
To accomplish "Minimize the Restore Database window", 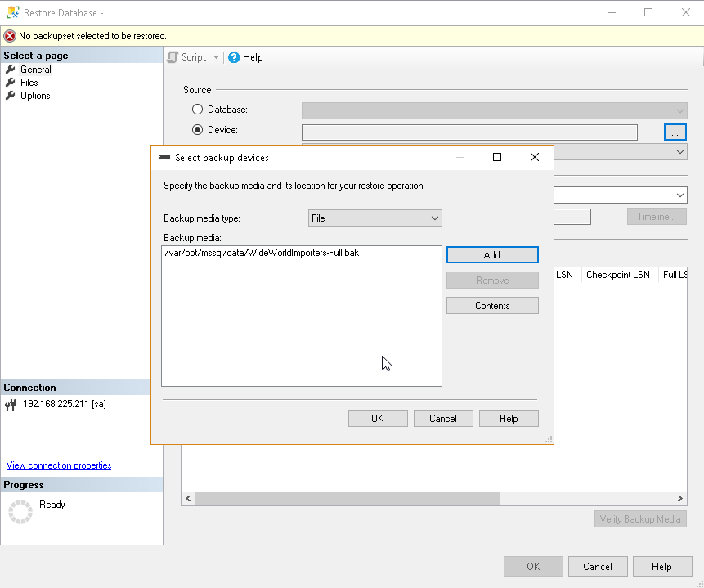I will pyautogui.click(x=611, y=12).
